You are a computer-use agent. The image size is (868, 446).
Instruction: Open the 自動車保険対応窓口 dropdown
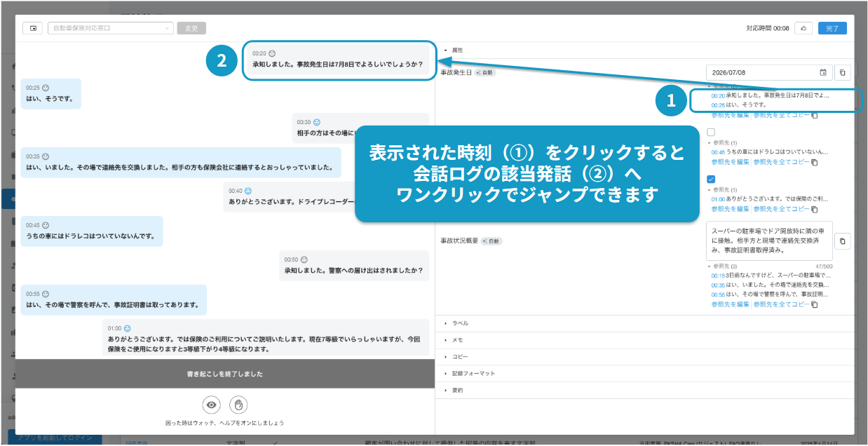click(x=111, y=28)
